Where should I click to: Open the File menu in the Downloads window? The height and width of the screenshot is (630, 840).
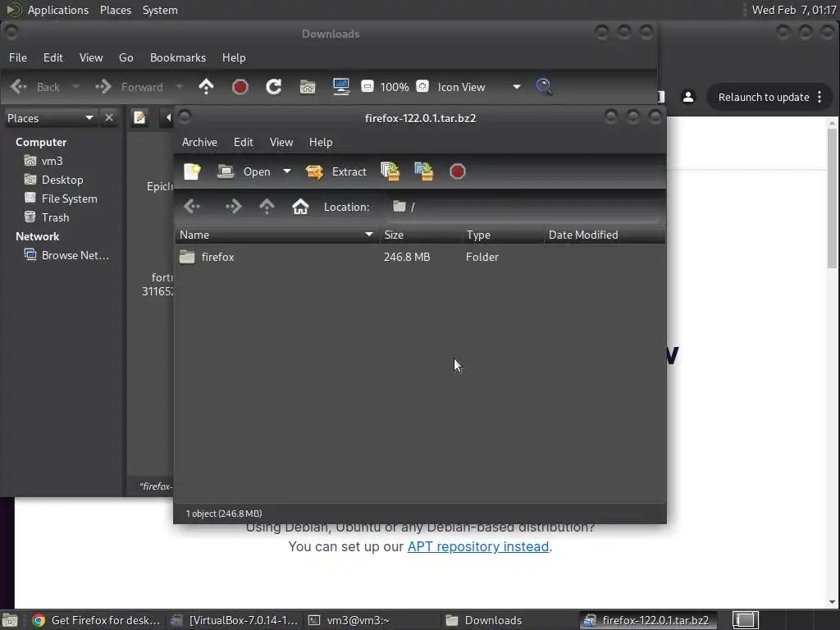click(x=18, y=57)
